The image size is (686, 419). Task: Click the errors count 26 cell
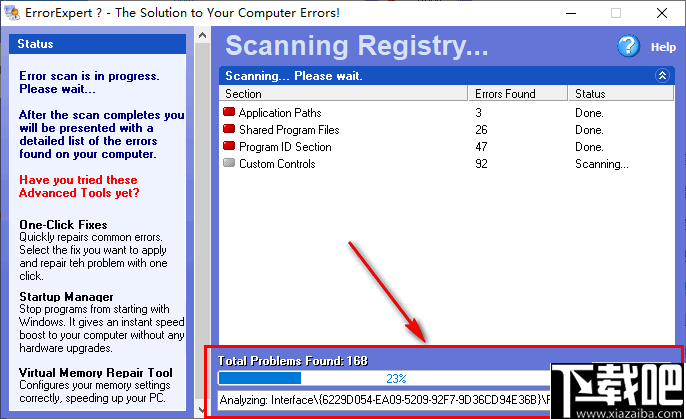point(481,130)
